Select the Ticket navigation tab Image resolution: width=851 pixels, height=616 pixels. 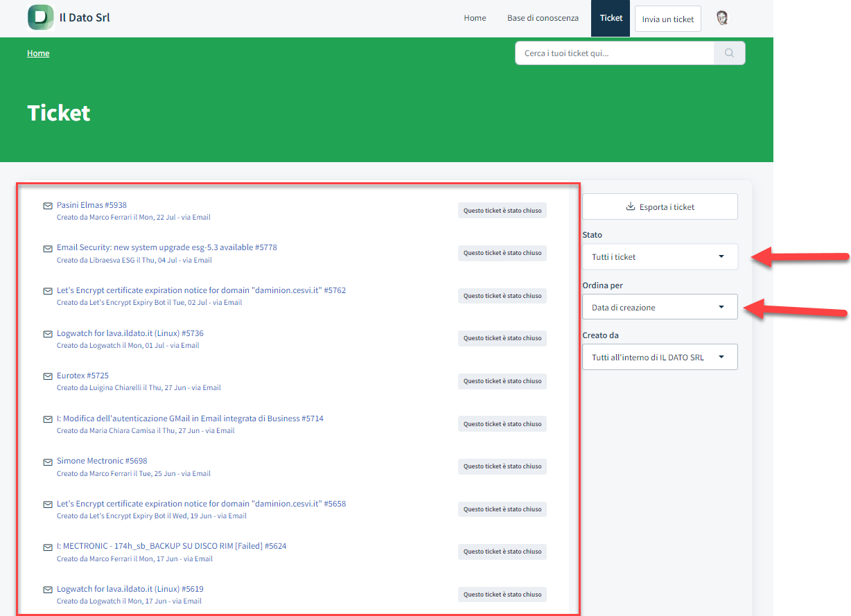pyautogui.click(x=611, y=18)
